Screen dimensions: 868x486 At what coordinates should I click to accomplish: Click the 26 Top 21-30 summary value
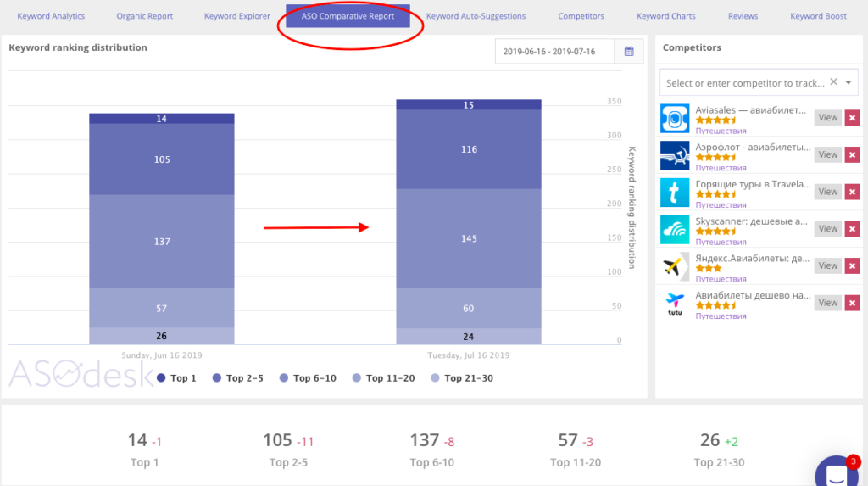pyautogui.click(x=709, y=440)
